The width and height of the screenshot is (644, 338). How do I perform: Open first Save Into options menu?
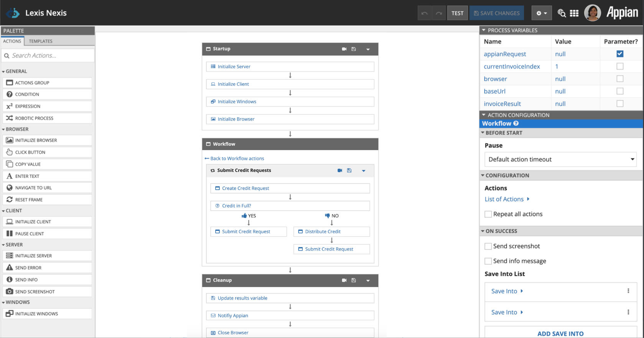tap(628, 291)
